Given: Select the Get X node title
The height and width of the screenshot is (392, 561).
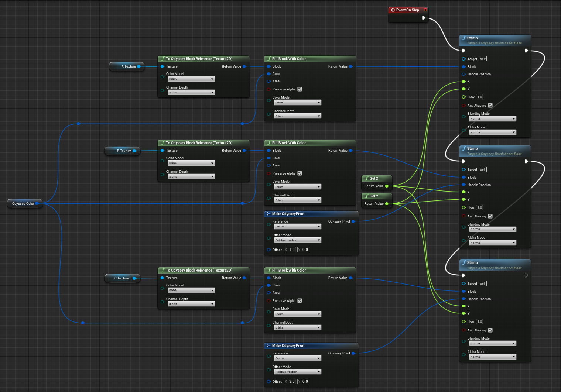Looking at the screenshot, I should [x=374, y=178].
